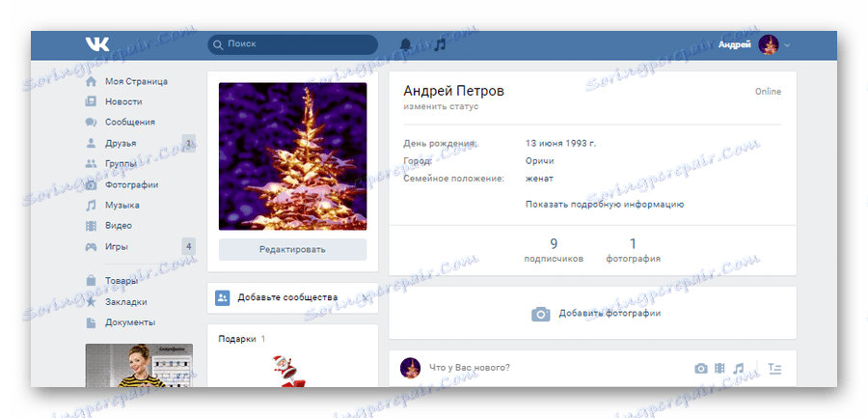868x418 pixels.
Task: Click Андрей name in header
Action: click(x=735, y=45)
